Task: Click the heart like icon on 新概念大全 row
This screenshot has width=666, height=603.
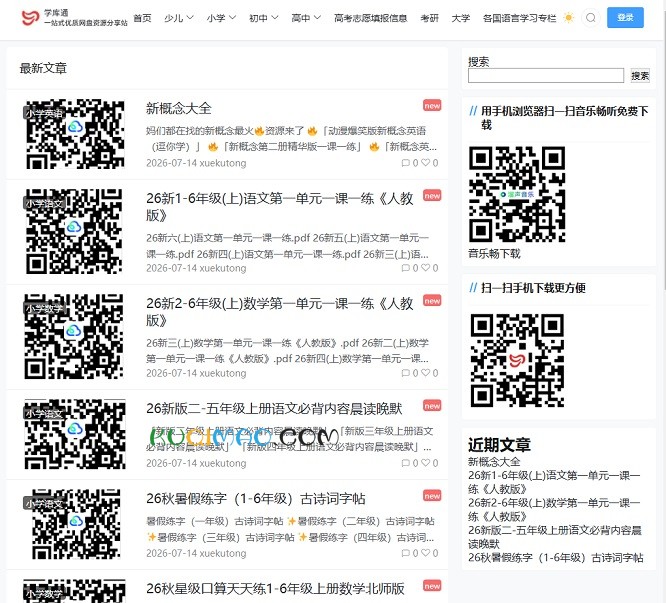Action: click(426, 163)
